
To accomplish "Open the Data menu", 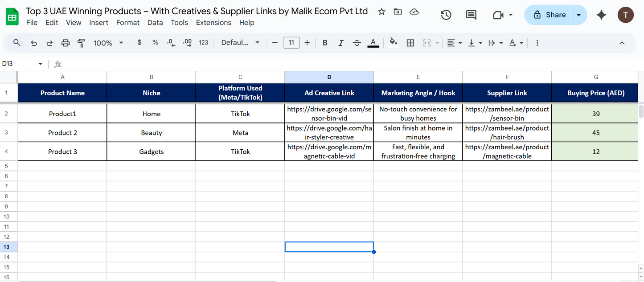I will (x=155, y=23).
